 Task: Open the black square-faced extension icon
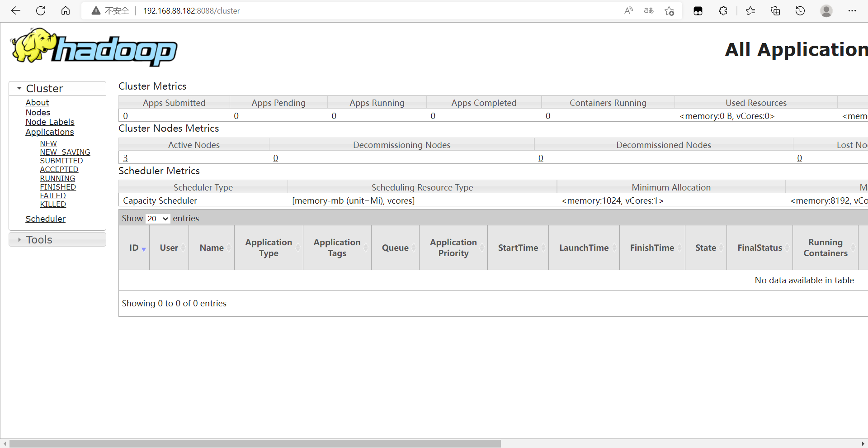(698, 11)
